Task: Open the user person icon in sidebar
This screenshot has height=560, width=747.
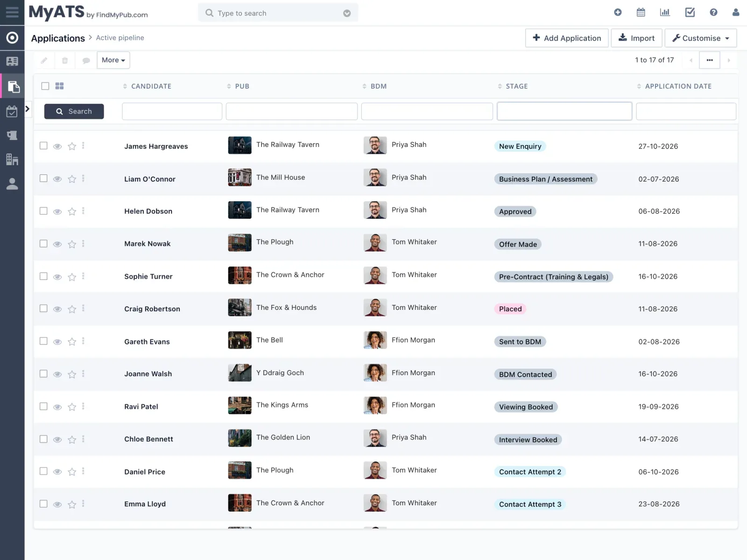Action: (x=12, y=184)
